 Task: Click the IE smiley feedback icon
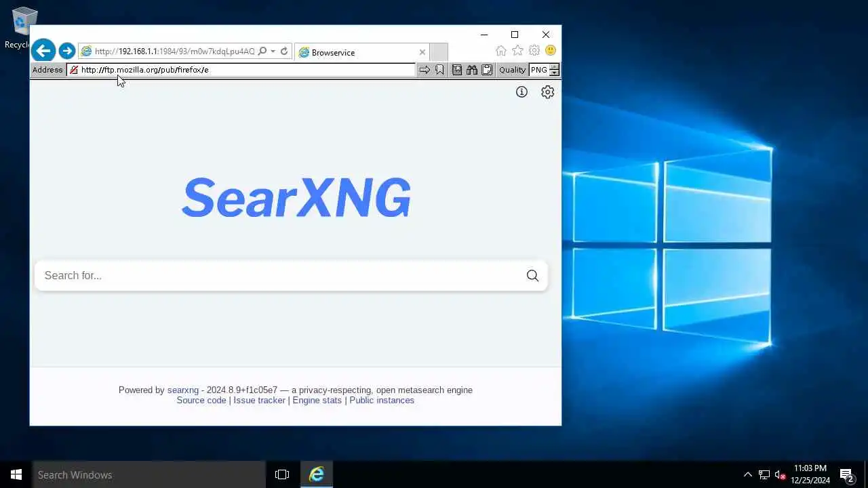tap(551, 51)
